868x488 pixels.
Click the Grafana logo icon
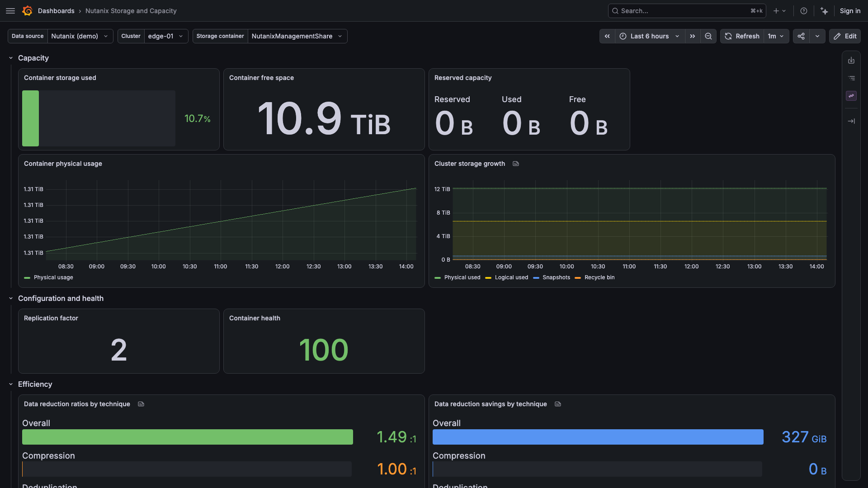pyautogui.click(x=27, y=11)
